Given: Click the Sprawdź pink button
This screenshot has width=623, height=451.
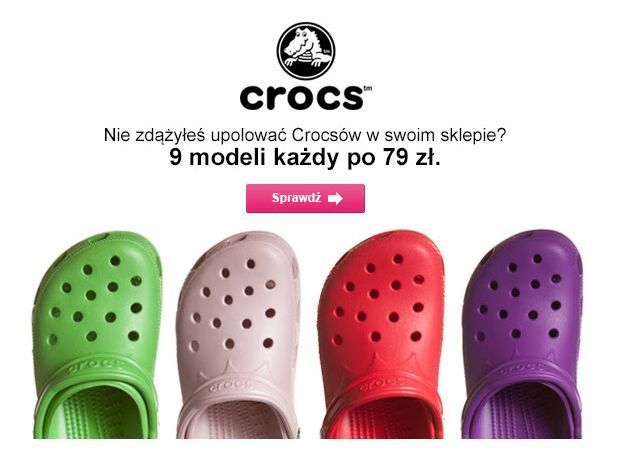Looking at the screenshot, I should click(305, 198).
